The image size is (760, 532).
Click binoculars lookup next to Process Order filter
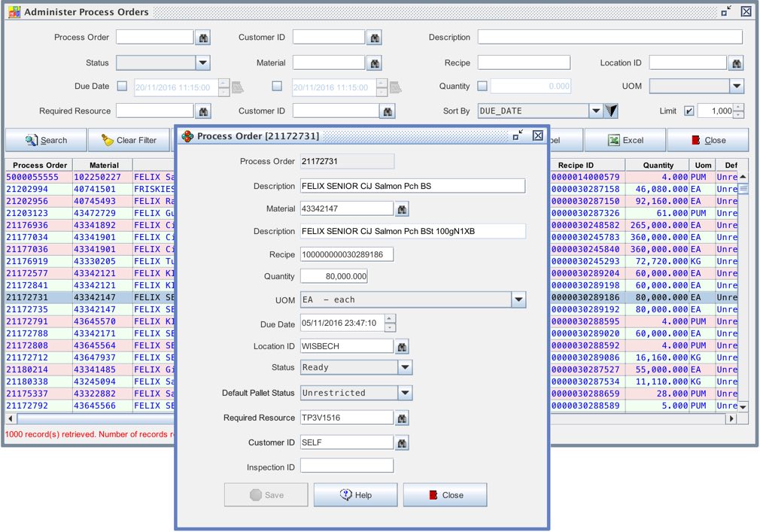click(203, 38)
